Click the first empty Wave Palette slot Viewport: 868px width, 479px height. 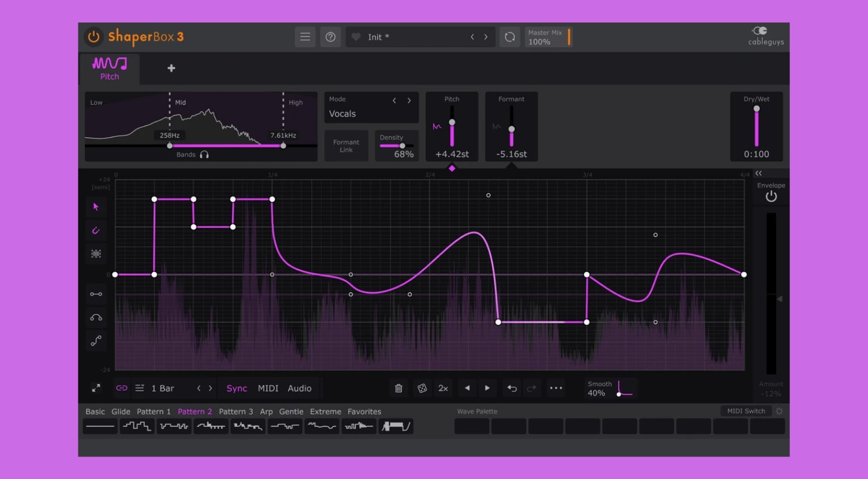tap(472, 427)
